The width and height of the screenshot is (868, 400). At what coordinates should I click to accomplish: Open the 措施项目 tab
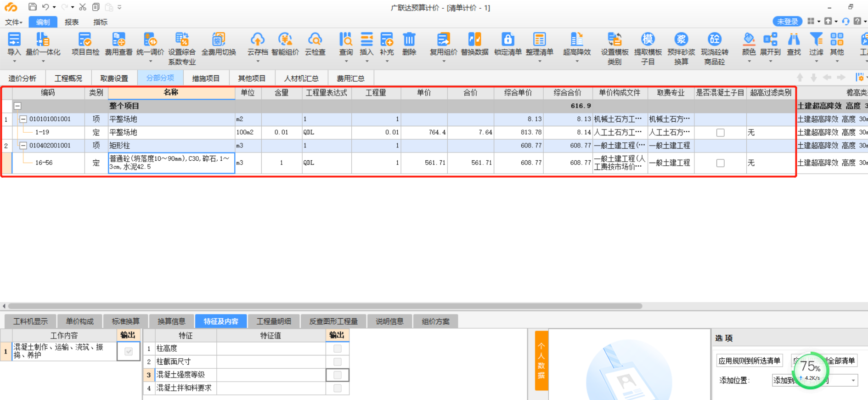tap(206, 79)
